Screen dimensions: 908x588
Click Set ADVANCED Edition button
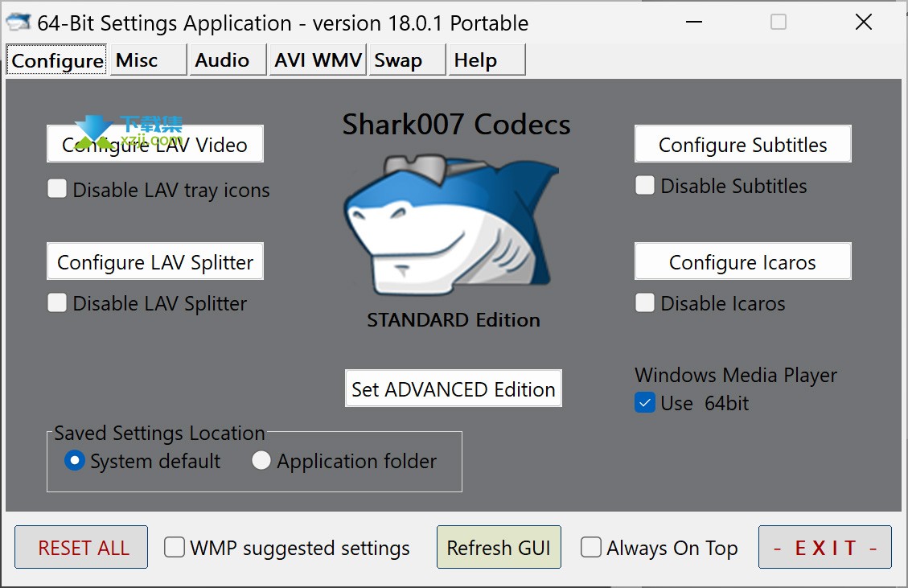[x=454, y=389]
